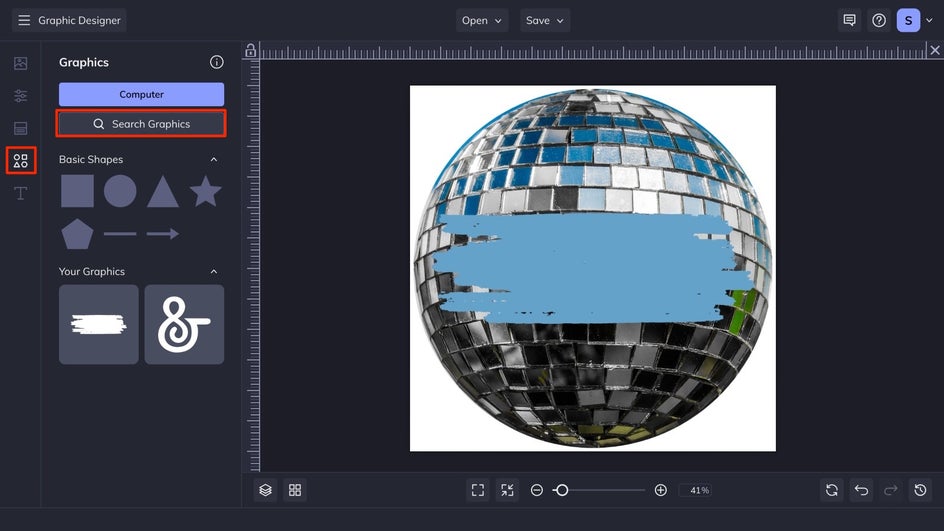The width and height of the screenshot is (944, 531).
Task: Open the Image Manager sidebar icon
Action: pyautogui.click(x=20, y=63)
